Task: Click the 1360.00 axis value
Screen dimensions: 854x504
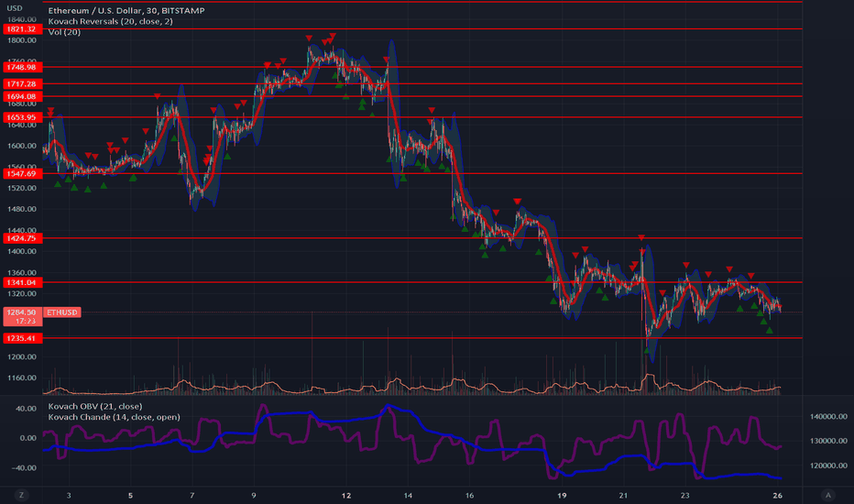Action: click(22, 272)
